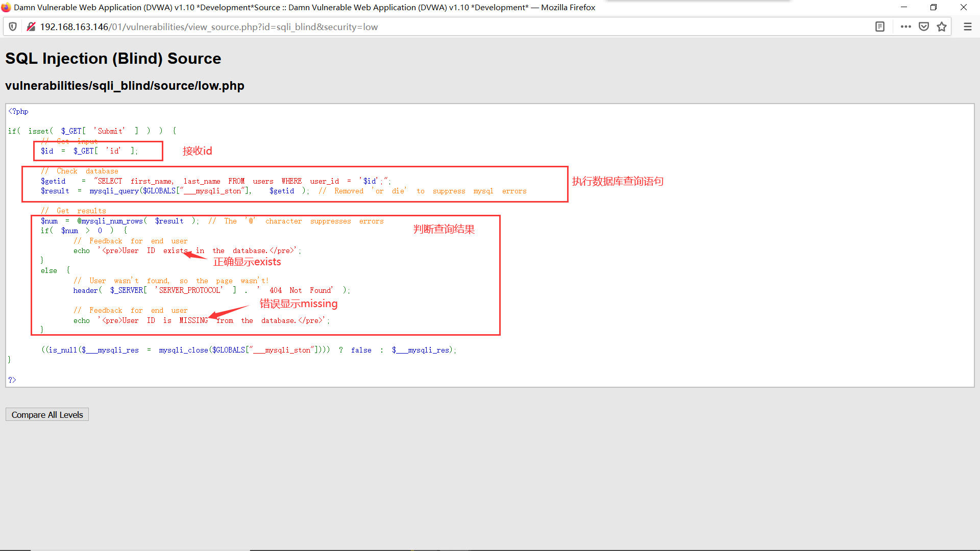Click the 'User ID exists in the database' echo line
Viewport: 980px width, 551px height.
pyautogui.click(x=187, y=251)
